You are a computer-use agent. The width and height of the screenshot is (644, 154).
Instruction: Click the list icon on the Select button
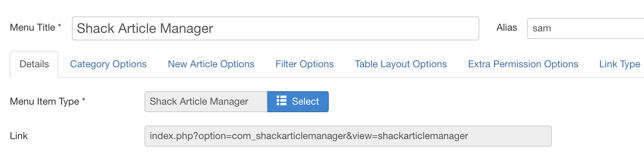click(282, 101)
